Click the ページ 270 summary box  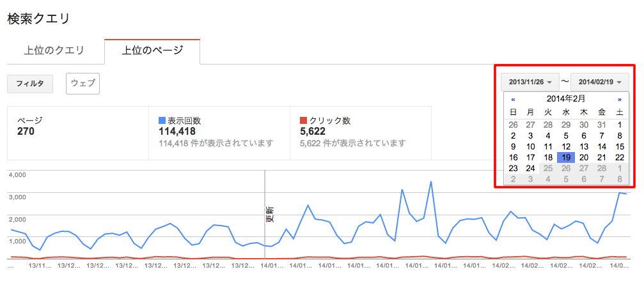[78, 133]
